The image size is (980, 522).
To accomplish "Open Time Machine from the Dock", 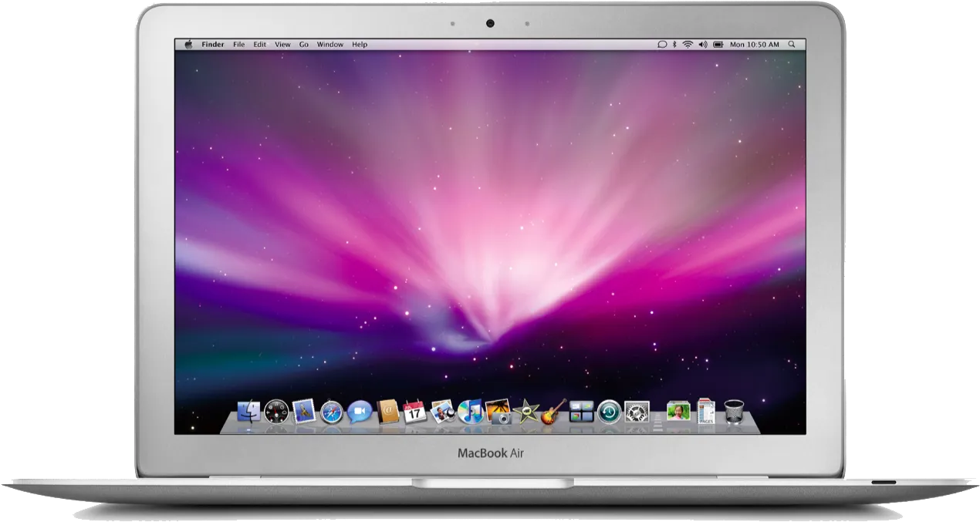I will coord(609,413).
